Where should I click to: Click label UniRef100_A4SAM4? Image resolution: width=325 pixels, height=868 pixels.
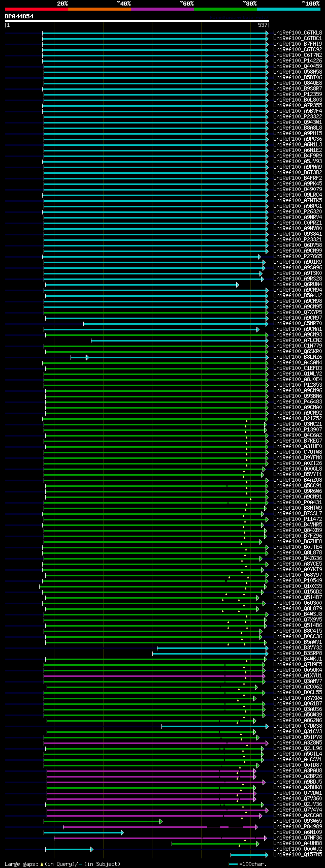pyautogui.click(x=298, y=362)
